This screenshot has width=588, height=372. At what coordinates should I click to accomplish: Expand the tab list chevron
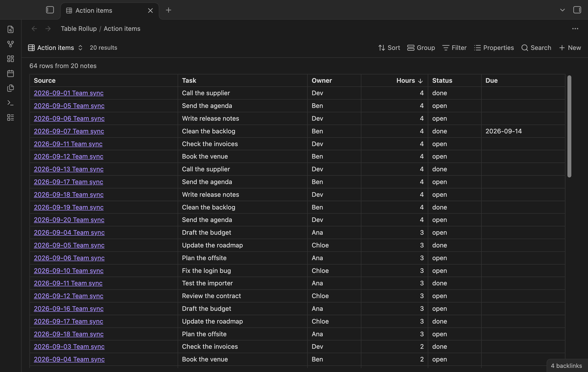pyautogui.click(x=562, y=10)
